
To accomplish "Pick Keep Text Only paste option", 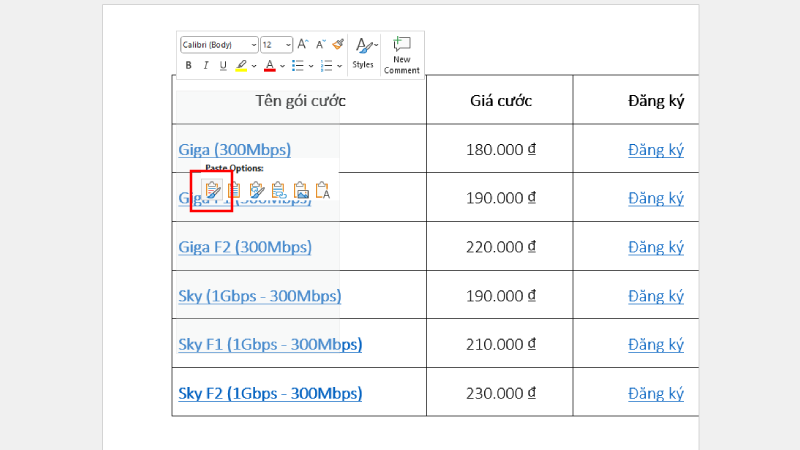I will click(322, 189).
